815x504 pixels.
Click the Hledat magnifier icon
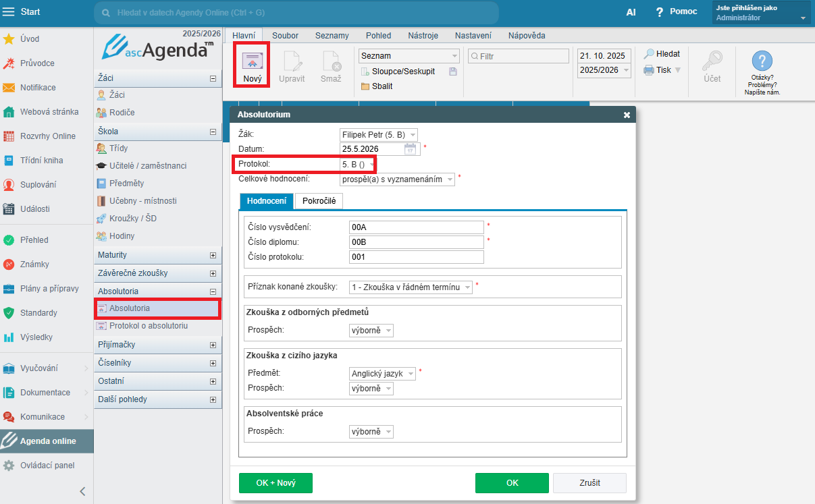[649, 54]
